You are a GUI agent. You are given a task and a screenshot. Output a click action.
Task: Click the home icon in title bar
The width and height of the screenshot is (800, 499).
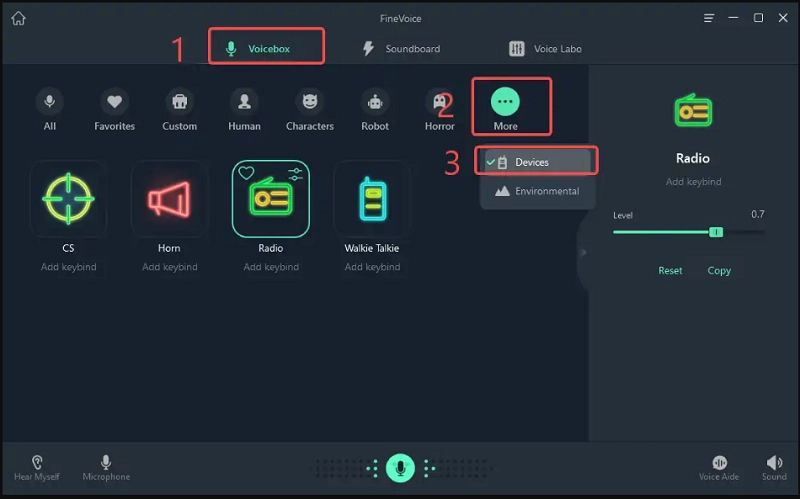pos(18,18)
